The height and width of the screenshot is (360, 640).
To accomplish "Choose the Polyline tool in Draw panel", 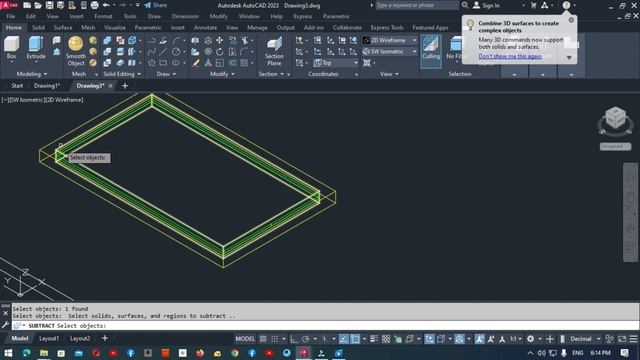I will (x=151, y=40).
